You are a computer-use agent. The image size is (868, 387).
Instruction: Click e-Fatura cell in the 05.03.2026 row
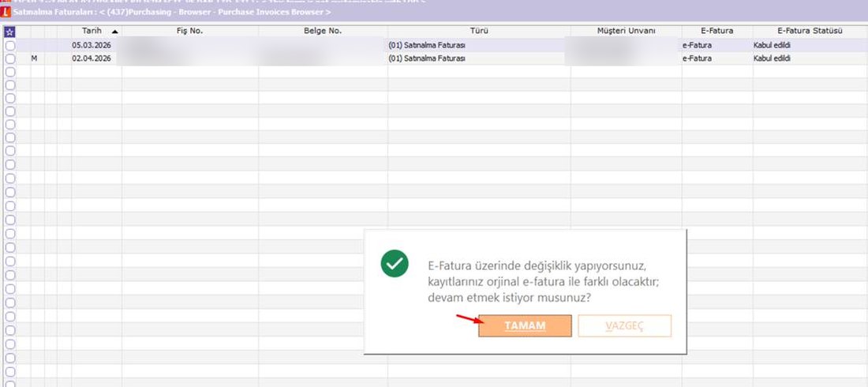[x=697, y=46]
